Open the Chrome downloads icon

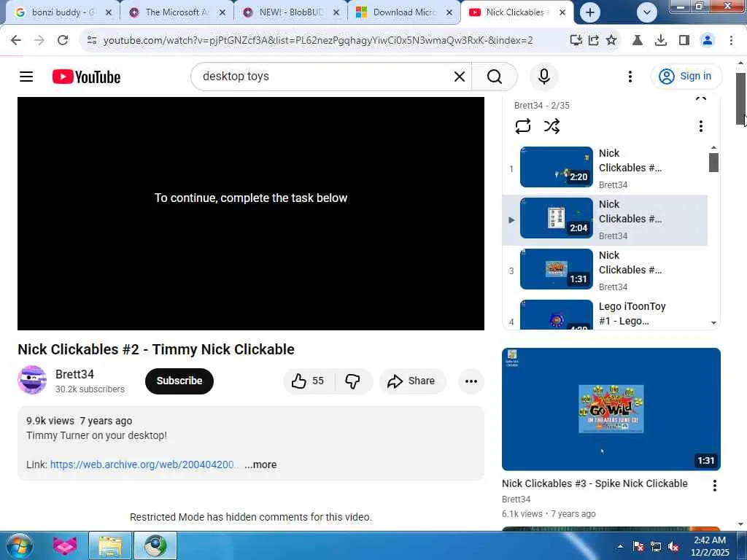coord(661,41)
